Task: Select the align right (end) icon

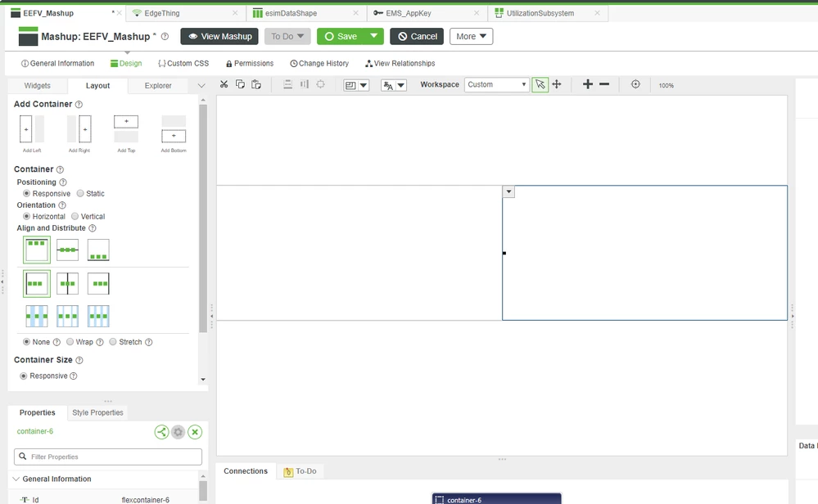Action: coord(98,284)
